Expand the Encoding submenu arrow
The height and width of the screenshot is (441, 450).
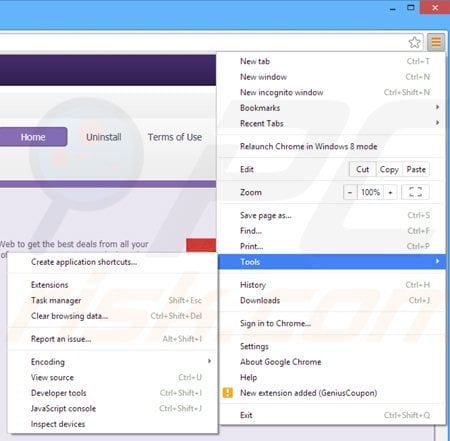(209, 361)
